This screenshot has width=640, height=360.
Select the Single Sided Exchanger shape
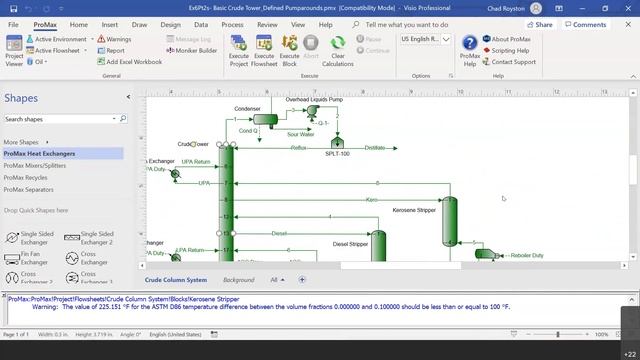point(30,238)
